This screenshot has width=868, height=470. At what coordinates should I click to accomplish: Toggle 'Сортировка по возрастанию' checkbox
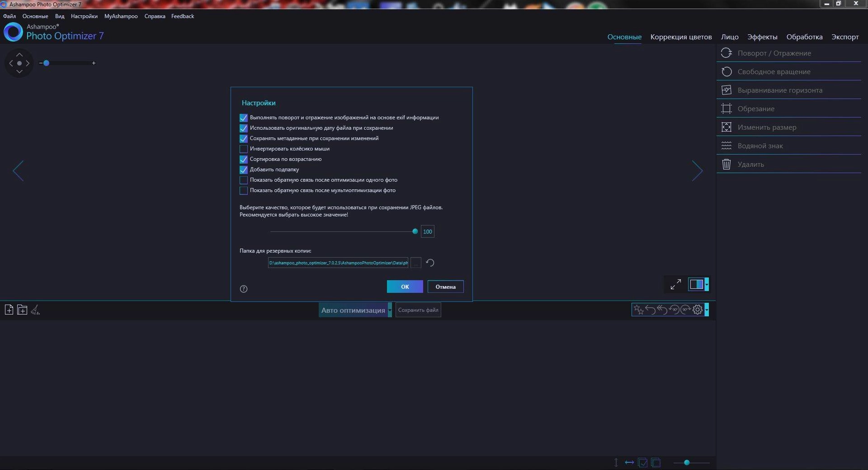point(243,159)
